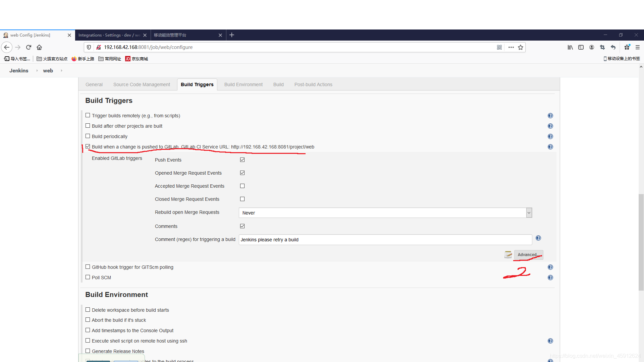Reload the current page

pos(29,47)
